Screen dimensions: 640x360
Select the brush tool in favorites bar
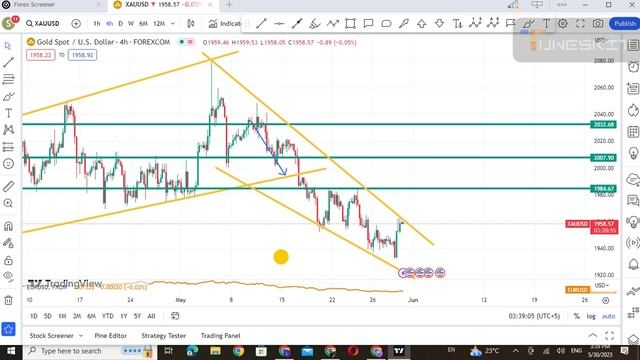(x=528, y=24)
